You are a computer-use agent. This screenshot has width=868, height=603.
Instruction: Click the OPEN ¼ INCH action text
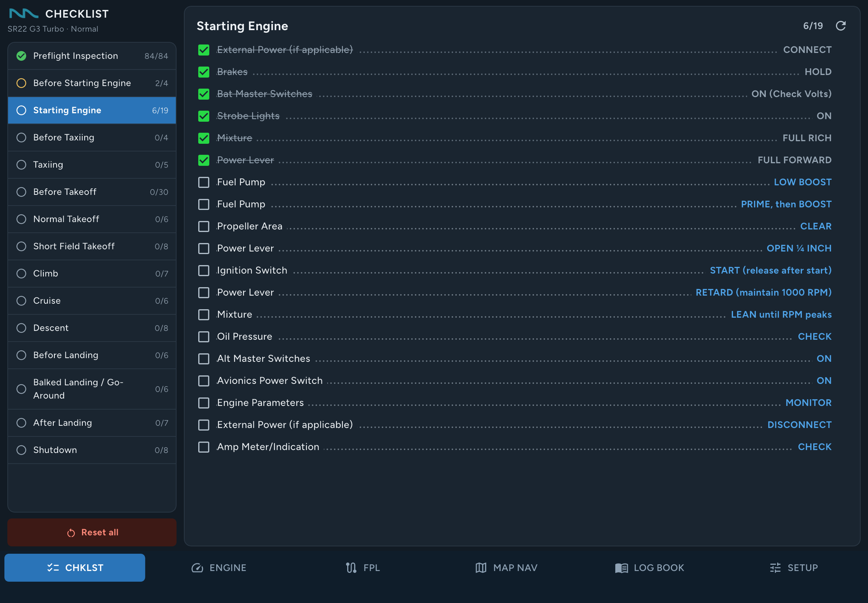pos(799,248)
